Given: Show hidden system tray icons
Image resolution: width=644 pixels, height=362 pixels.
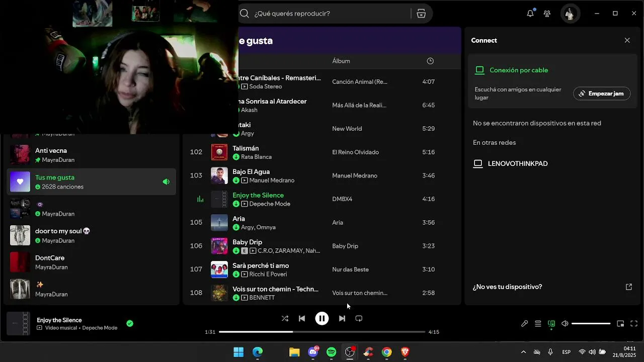Looking at the screenshot, I should coord(523,352).
